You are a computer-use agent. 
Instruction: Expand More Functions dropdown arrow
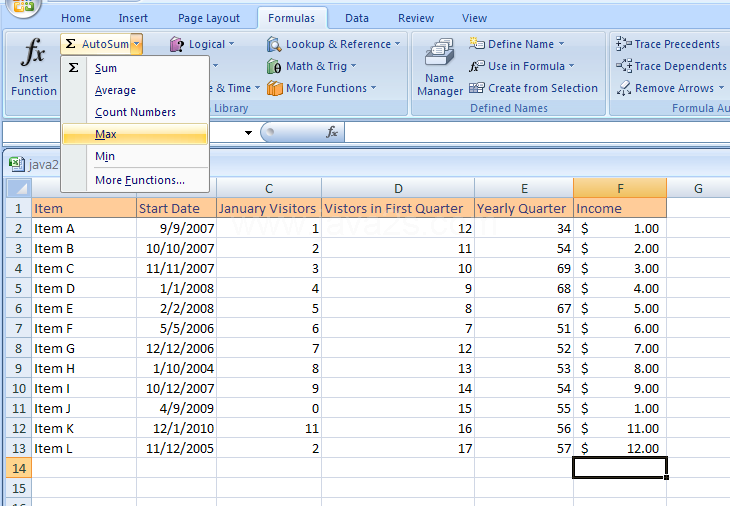pyautogui.click(x=373, y=88)
